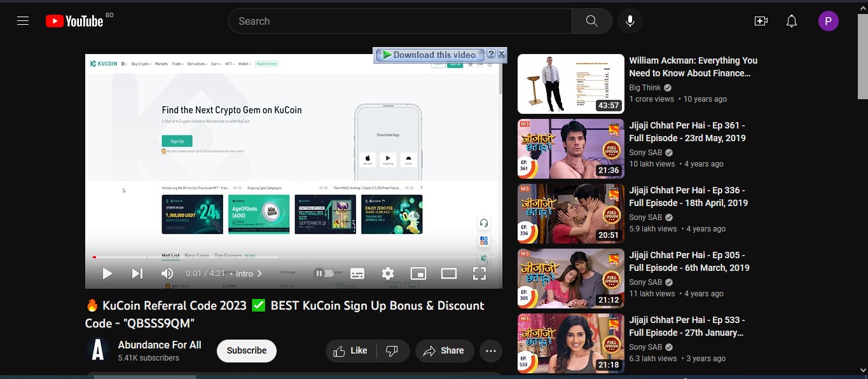Open Sony SAB channel under Ep 361
868x379 pixels.
pyautogui.click(x=645, y=153)
